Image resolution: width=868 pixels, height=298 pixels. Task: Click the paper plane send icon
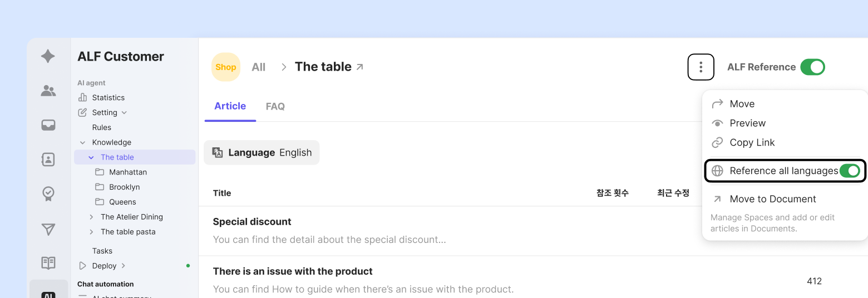(x=48, y=229)
